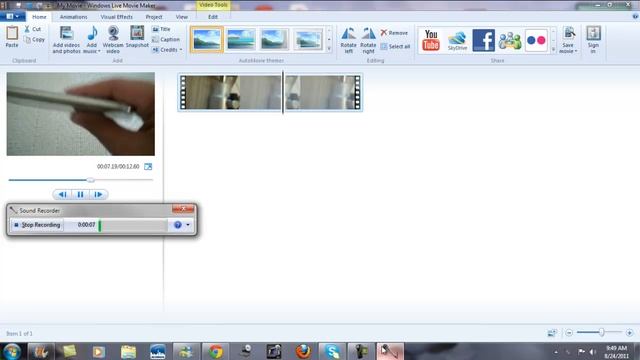Select the second AutoMovie theme thumbnail

241,40
